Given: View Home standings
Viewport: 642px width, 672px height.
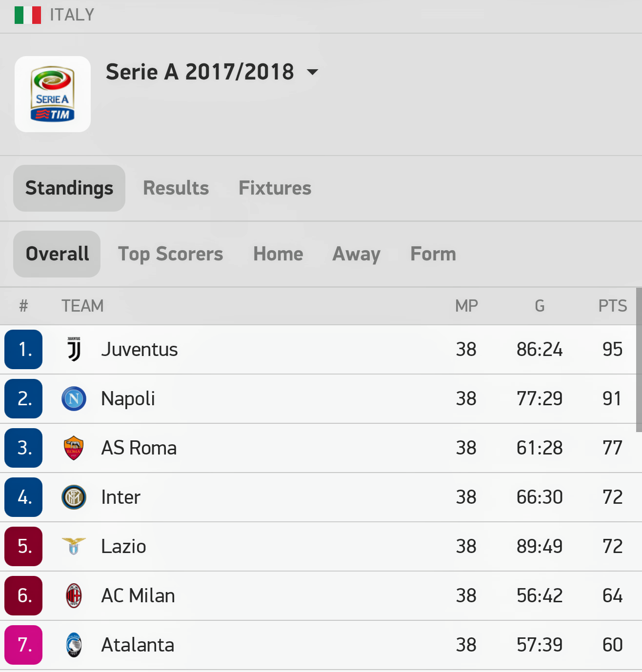Looking at the screenshot, I should pyautogui.click(x=278, y=254).
